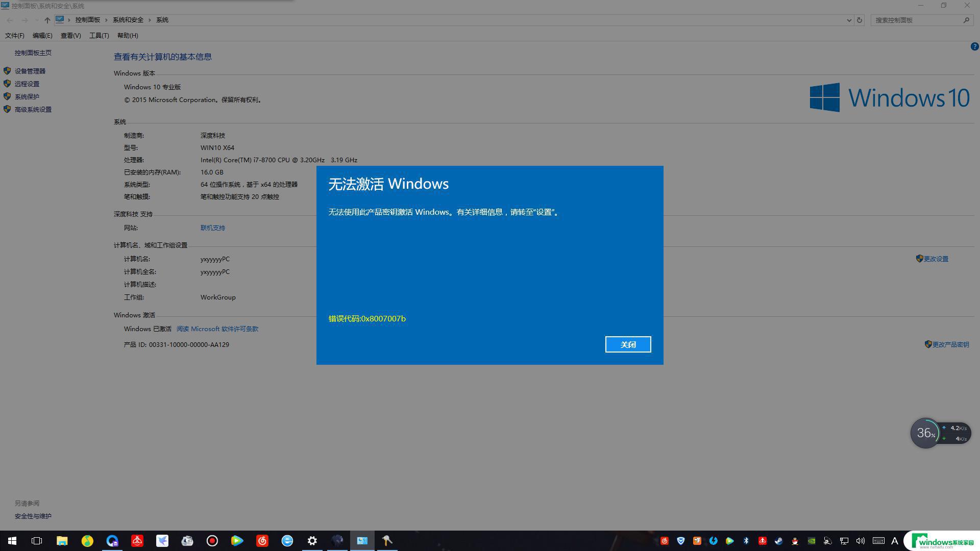Open 系统保护 from the sidebar
The image size is (980, 551).
click(27, 97)
